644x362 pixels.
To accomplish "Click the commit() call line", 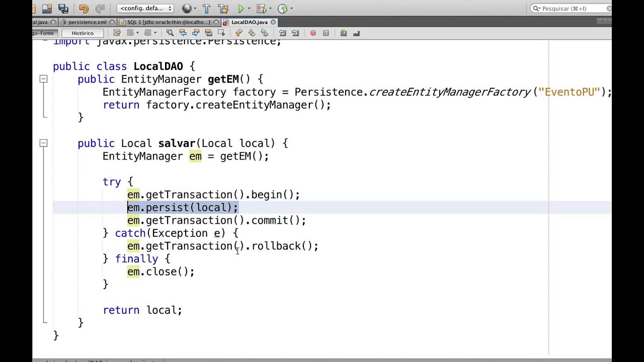I will point(217,220).
